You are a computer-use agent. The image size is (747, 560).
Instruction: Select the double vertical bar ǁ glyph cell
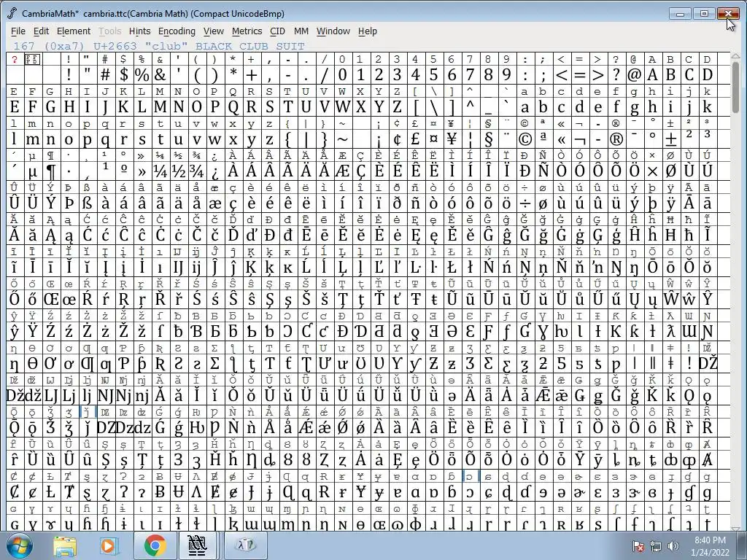pyautogui.click(x=653, y=364)
